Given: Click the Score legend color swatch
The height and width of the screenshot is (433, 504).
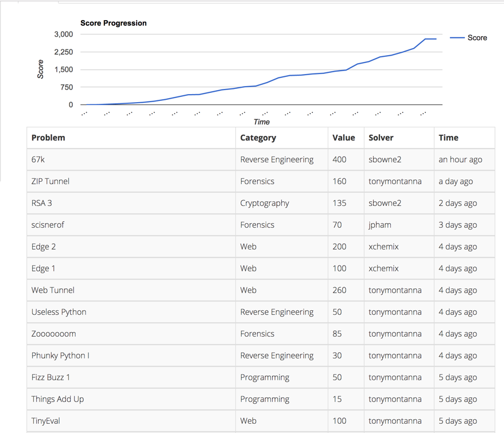Looking at the screenshot, I should pos(457,38).
